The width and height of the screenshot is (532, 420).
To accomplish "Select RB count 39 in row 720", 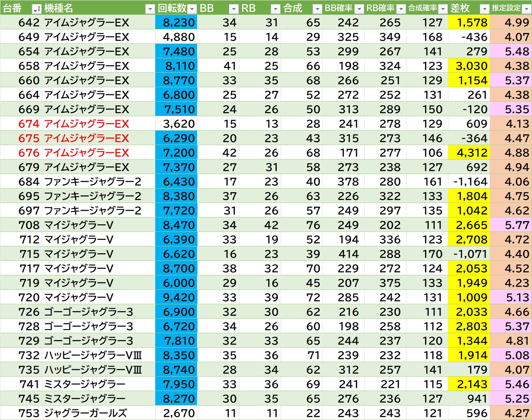I will coord(260,297).
